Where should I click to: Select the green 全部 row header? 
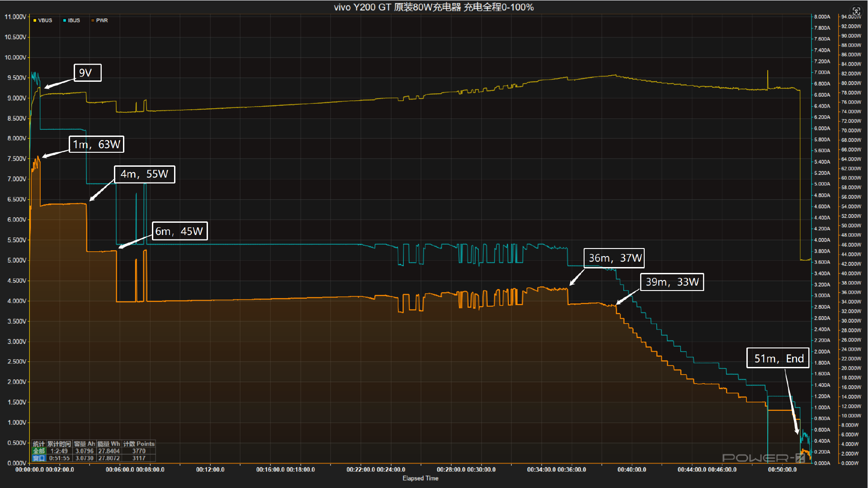pos(39,451)
